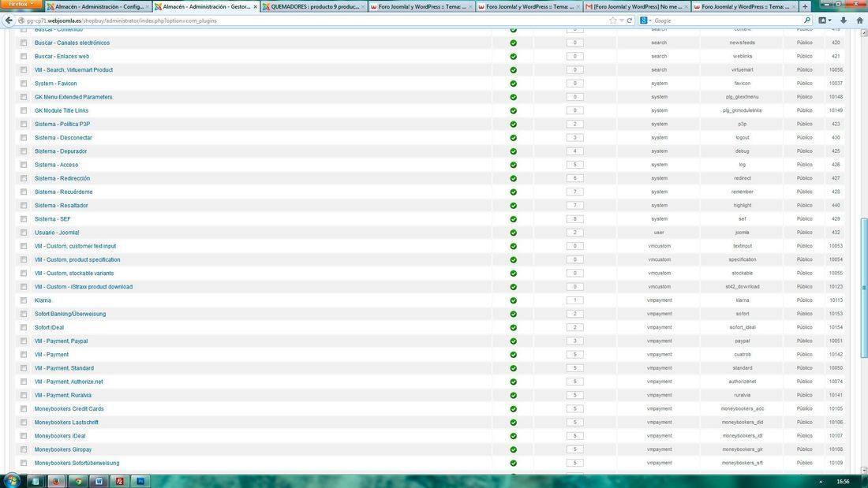This screenshot has width=868, height=488.
Task: Toggle enabled status icon for Sistema - SEF
Action: click(x=513, y=219)
